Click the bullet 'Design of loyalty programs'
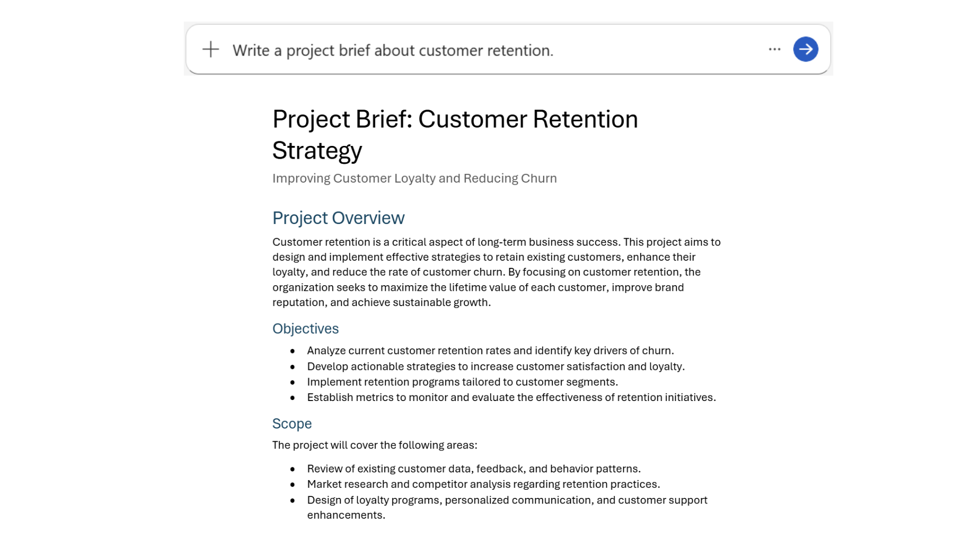The image size is (980, 551). (506, 500)
